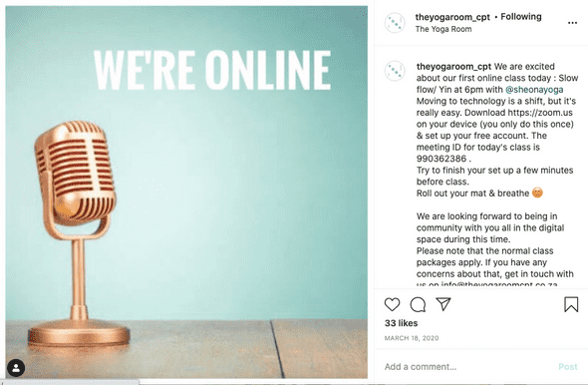The image size is (588, 385).
Task: Click the gold microphone in photo
Action: click(x=78, y=232)
